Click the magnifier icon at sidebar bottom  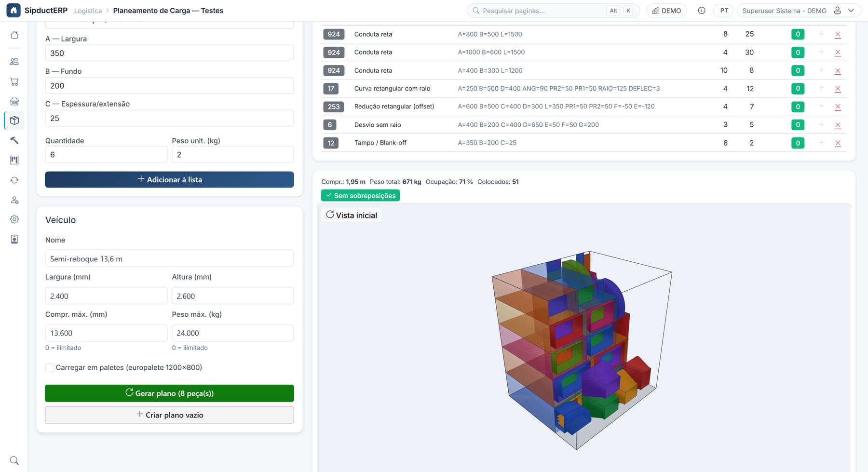click(x=14, y=460)
